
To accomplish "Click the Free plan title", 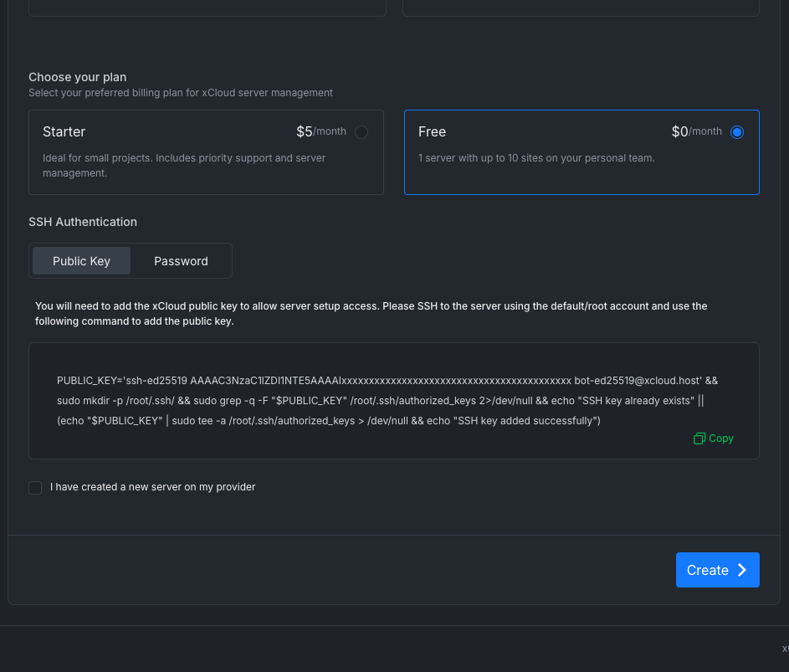I will [x=433, y=132].
